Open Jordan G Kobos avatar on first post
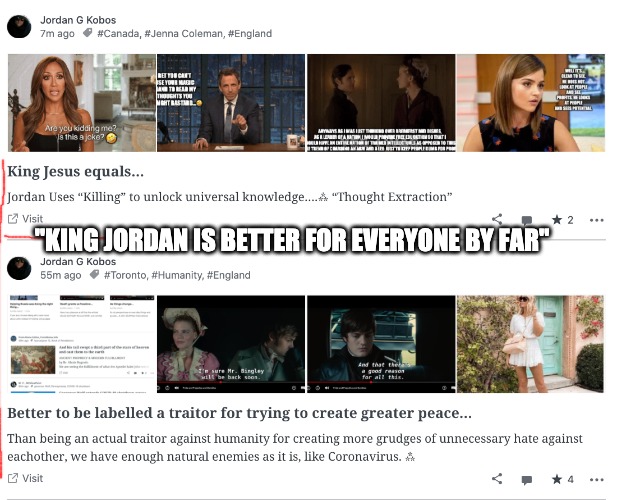The image size is (617, 500). click(x=19, y=26)
